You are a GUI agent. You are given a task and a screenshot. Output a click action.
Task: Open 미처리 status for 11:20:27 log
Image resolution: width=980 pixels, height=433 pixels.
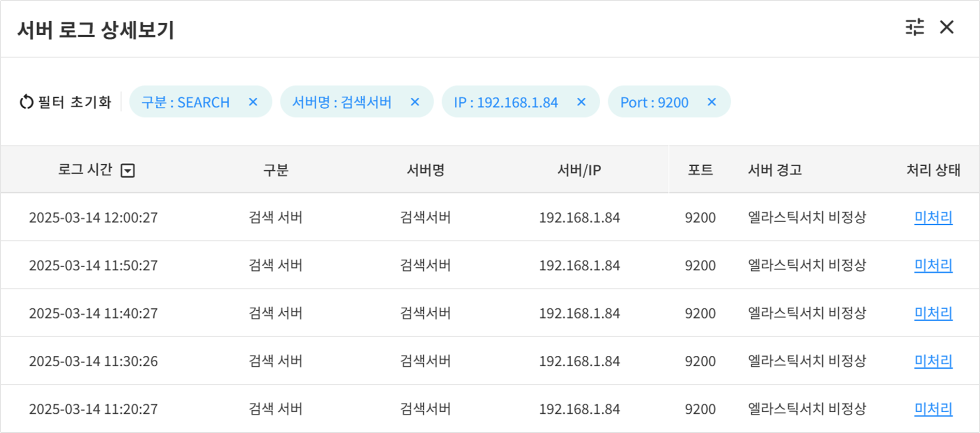[x=933, y=409]
